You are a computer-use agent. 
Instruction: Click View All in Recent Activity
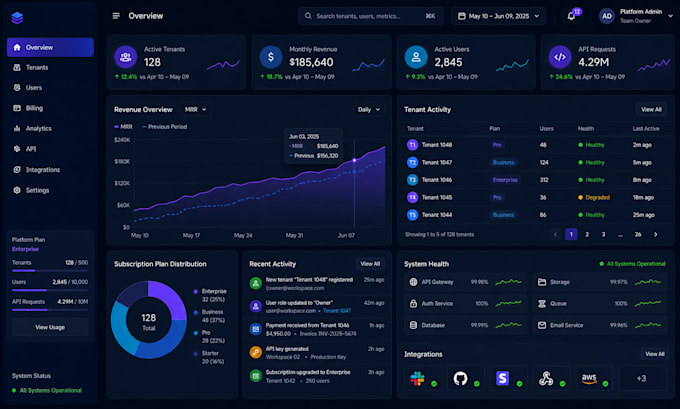click(370, 264)
